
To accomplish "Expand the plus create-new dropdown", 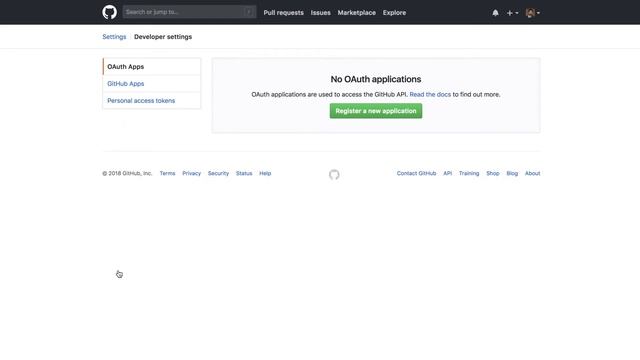I will [512, 13].
